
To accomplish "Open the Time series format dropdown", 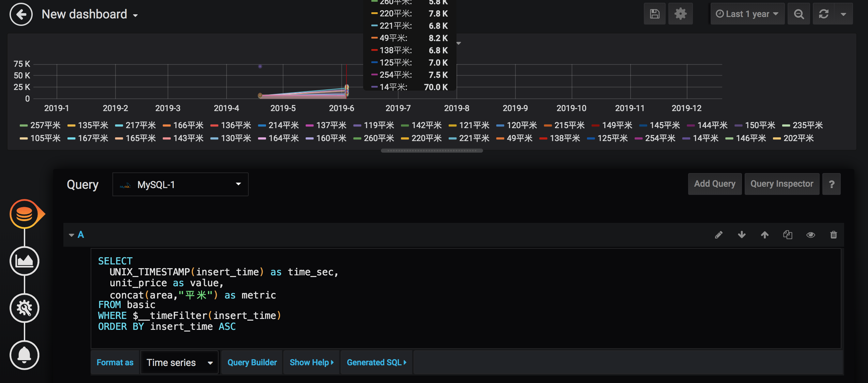I will (180, 363).
